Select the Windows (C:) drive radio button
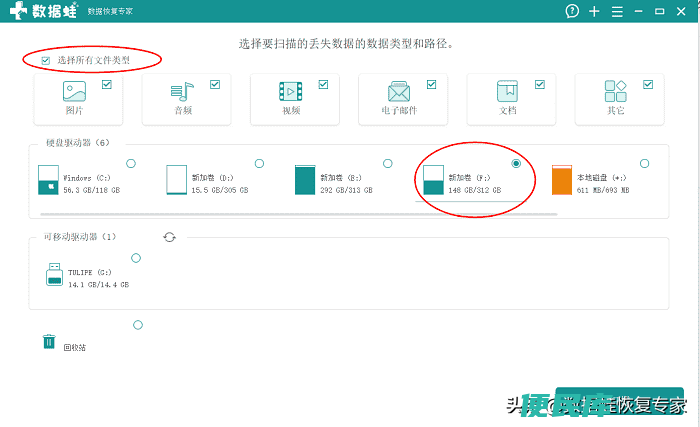700x427 pixels. [x=131, y=163]
